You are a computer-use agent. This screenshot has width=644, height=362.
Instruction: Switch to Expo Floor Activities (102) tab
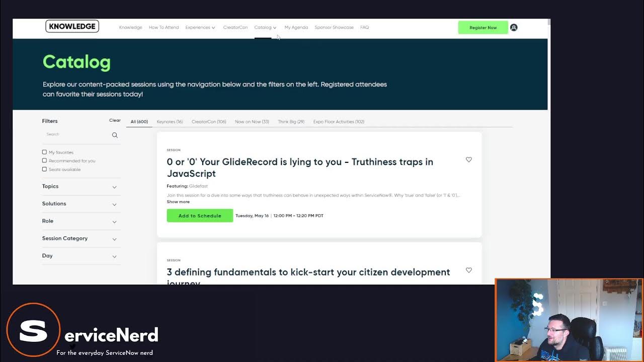click(339, 122)
